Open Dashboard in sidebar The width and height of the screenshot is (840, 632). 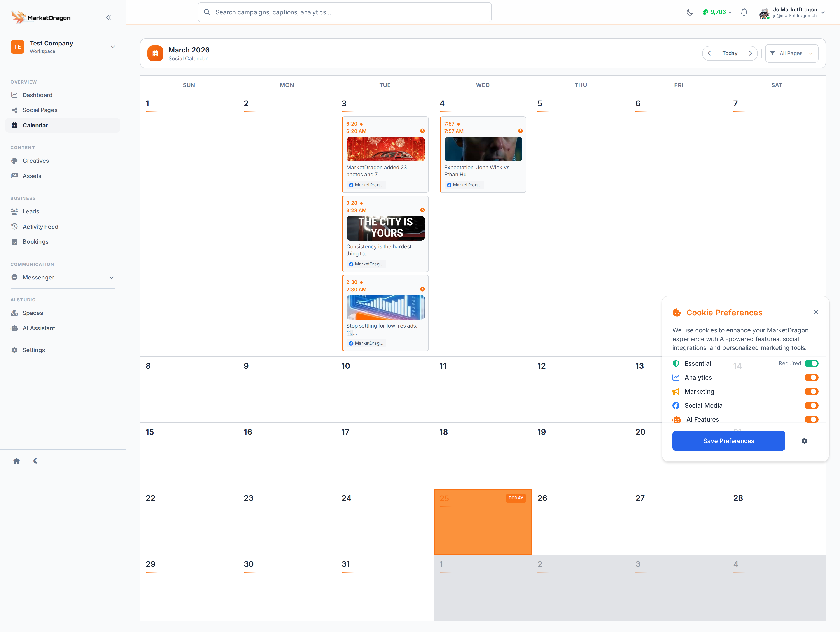point(63,95)
